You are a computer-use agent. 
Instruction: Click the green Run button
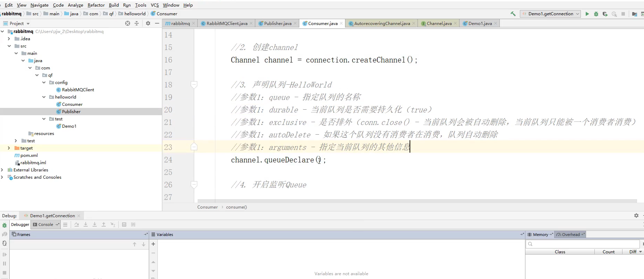click(x=587, y=14)
